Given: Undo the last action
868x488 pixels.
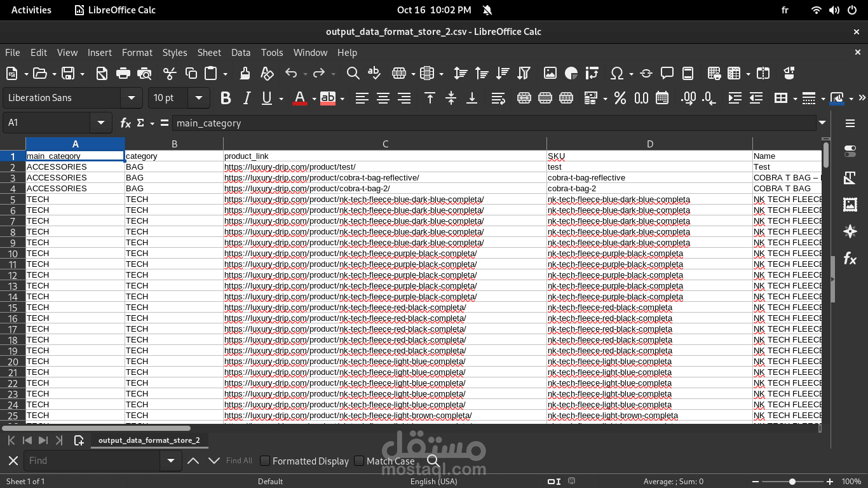Looking at the screenshot, I should click(291, 74).
